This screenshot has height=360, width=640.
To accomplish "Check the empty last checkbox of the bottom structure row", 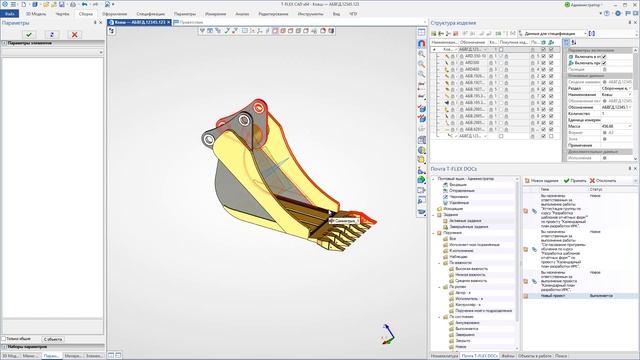I will pyautogui.click(x=551, y=136).
